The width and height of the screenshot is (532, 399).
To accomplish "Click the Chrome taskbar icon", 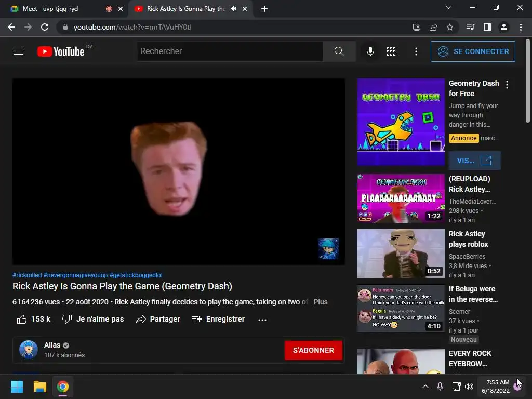I will coord(63,387).
